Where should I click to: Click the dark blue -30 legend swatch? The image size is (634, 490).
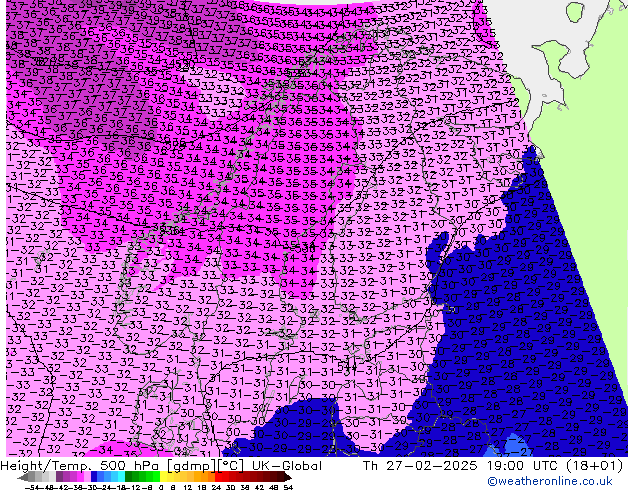[x=94, y=477]
